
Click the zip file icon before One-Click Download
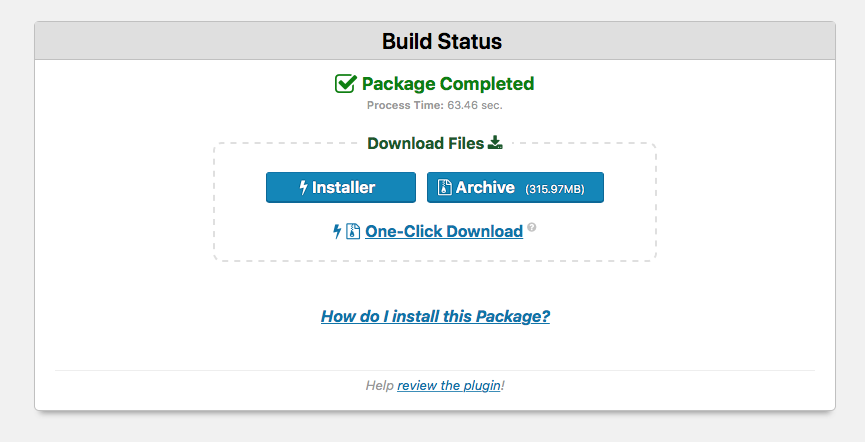point(353,231)
